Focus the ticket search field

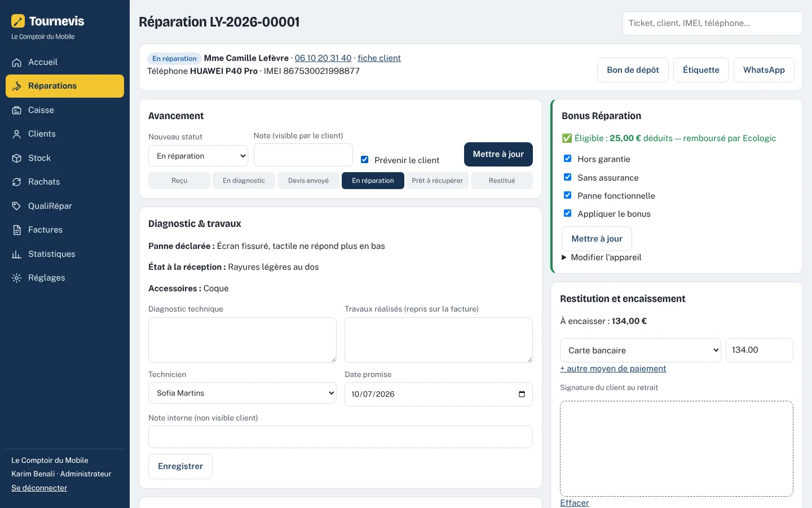[x=713, y=23]
